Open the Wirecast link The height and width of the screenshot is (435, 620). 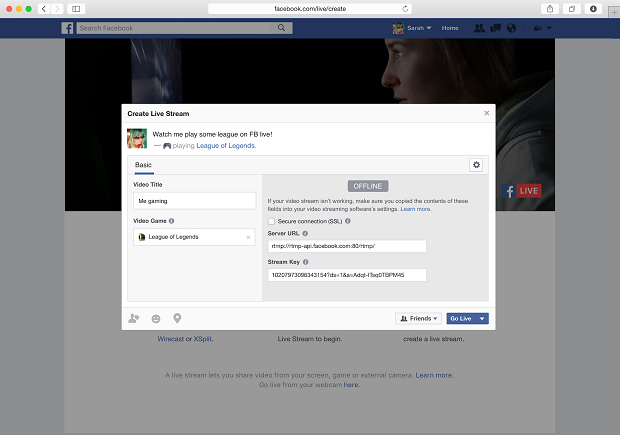[171, 339]
